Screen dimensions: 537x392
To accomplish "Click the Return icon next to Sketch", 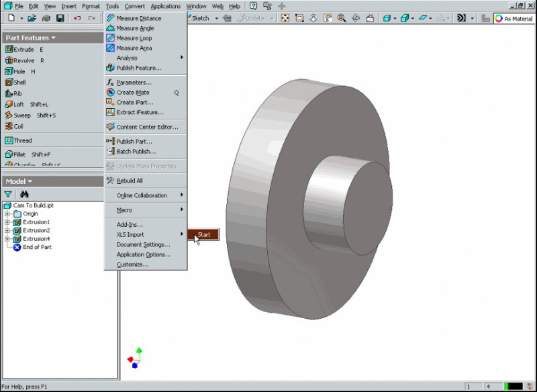I will tap(227, 18).
